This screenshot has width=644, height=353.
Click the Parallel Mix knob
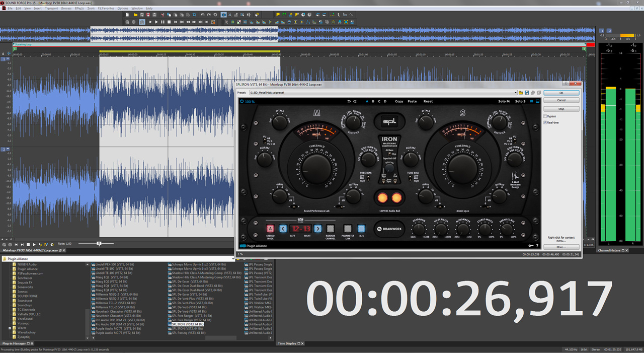[x=507, y=230]
